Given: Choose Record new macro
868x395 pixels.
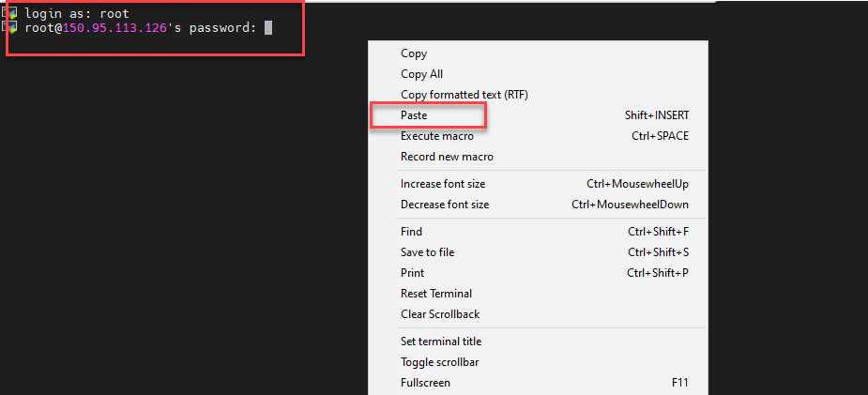Looking at the screenshot, I should [x=447, y=157].
